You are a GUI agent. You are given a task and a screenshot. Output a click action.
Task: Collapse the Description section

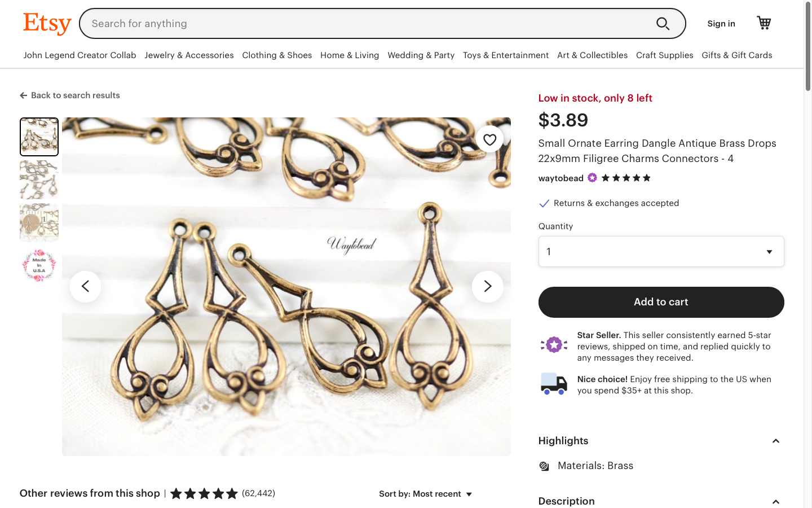(775, 501)
